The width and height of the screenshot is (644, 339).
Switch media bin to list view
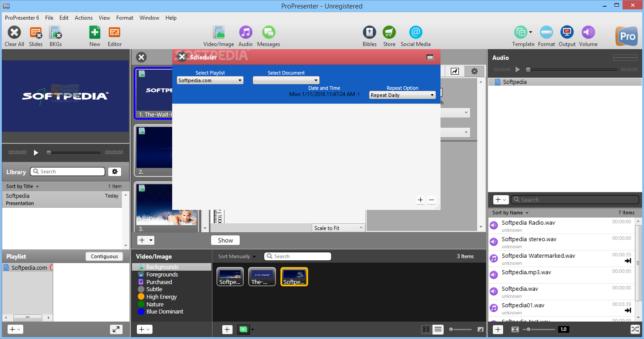pyautogui.click(x=438, y=329)
